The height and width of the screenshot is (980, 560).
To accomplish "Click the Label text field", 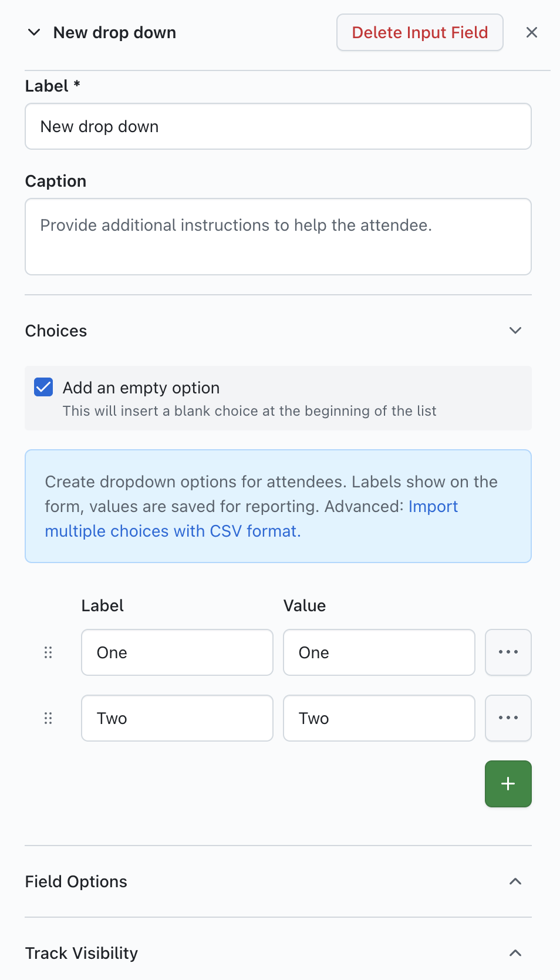I will (278, 126).
